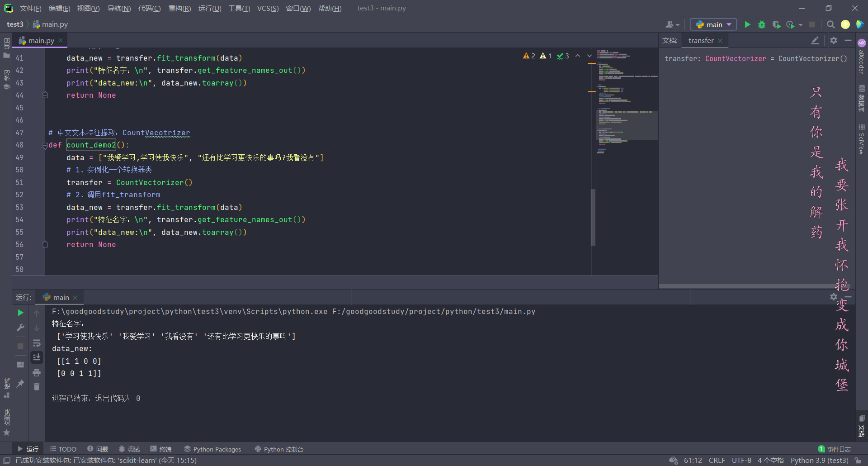Image resolution: width=868 pixels, height=466 pixels.
Task: Open the 调试 debug tool window
Action: click(129, 449)
